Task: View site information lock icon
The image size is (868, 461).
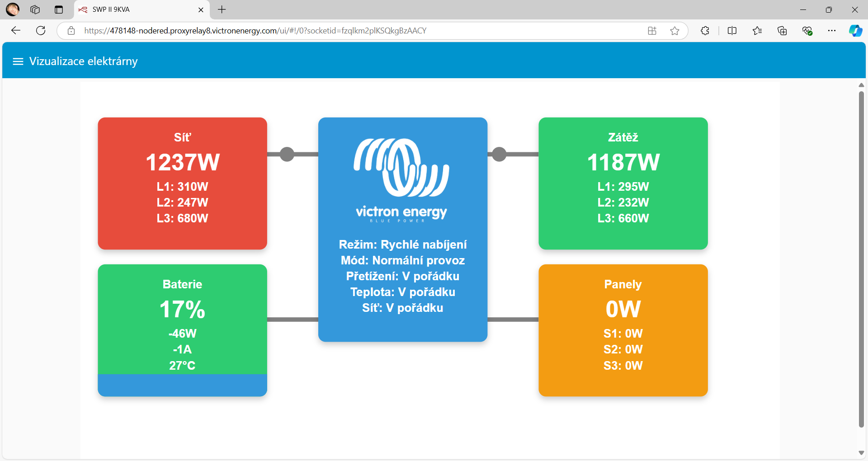Action: click(x=71, y=31)
